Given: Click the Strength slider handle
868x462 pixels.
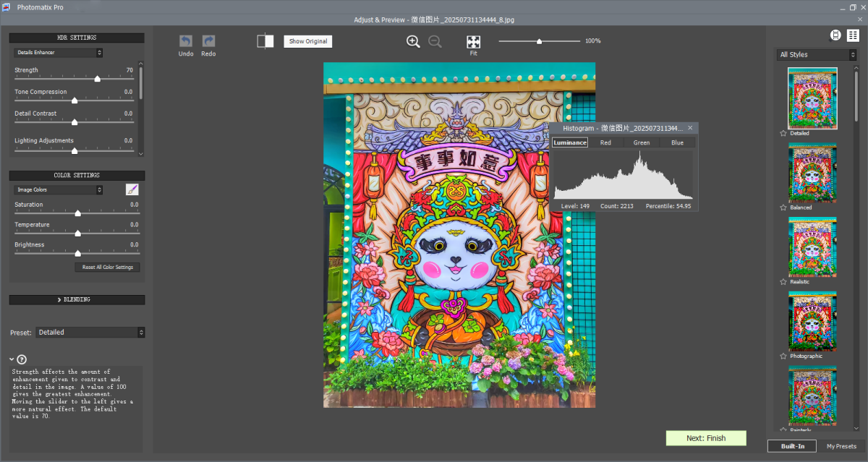Looking at the screenshot, I should pyautogui.click(x=97, y=79).
